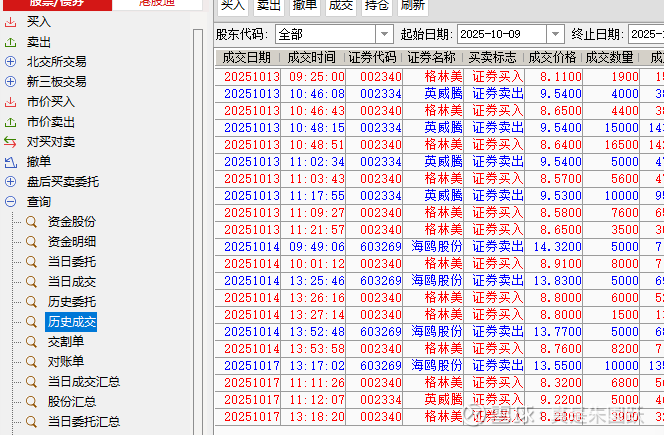The image size is (664, 435).
Task: Click the 持仓 toolbar button
Action: [x=377, y=6]
